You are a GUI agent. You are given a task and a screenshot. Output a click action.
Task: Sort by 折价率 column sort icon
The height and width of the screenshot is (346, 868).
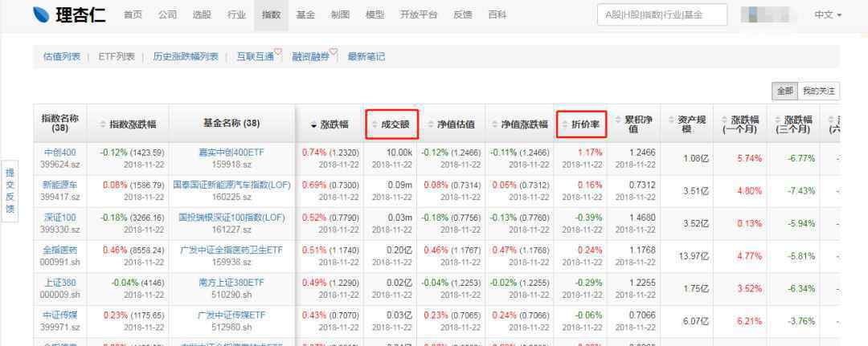click(x=564, y=125)
